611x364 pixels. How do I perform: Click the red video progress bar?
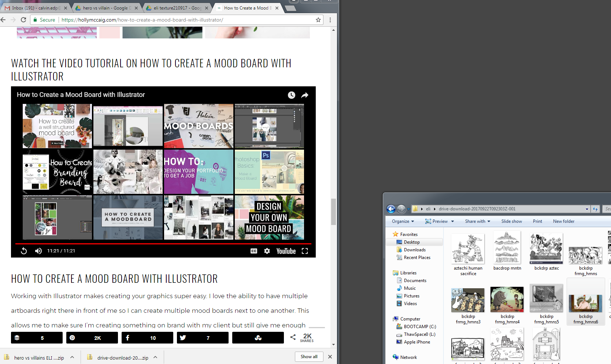163,243
